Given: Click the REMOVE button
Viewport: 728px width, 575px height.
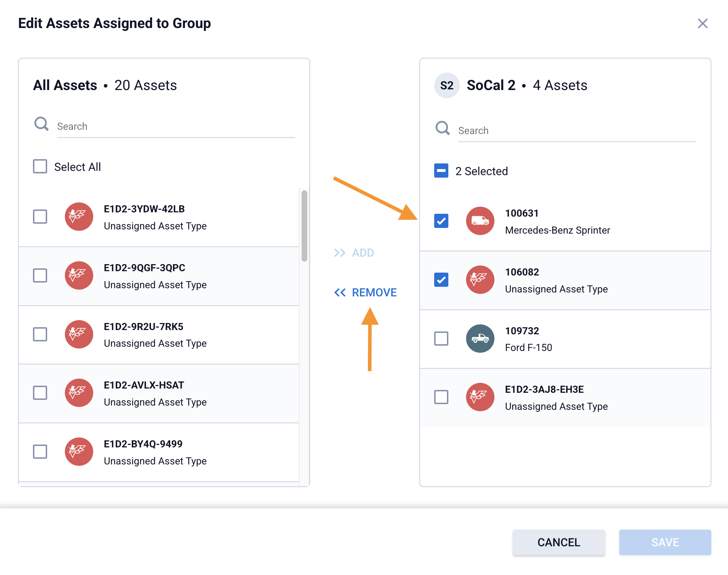Looking at the screenshot, I should [x=365, y=292].
